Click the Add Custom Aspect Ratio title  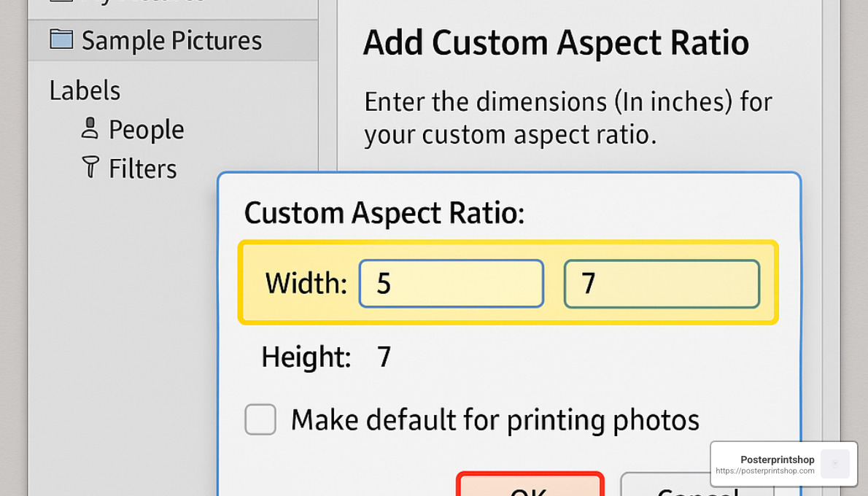pyautogui.click(x=556, y=43)
